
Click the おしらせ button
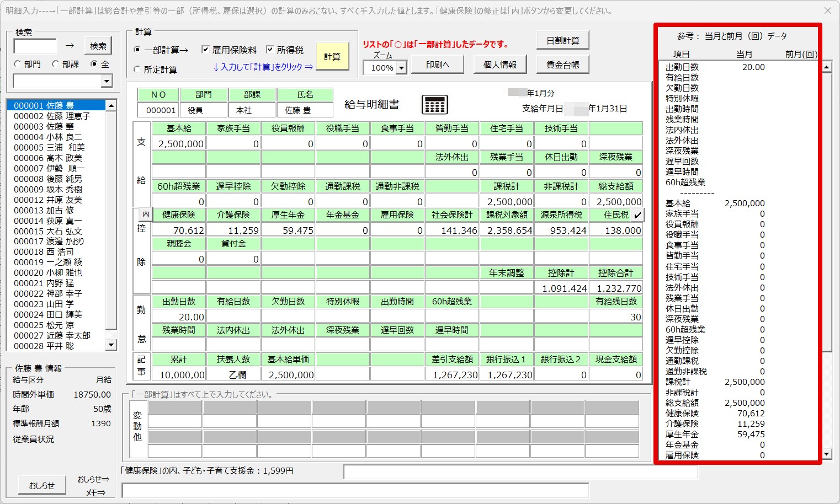coord(42,486)
